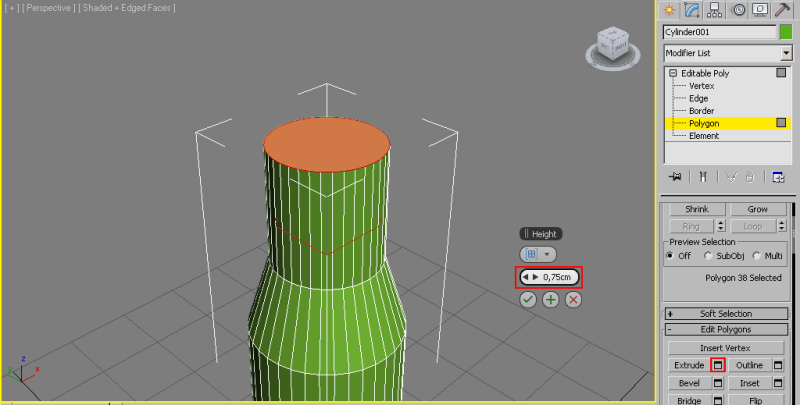Expand the Soft Selection rollout
Screen dimensions: 800x405
tap(726, 314)
